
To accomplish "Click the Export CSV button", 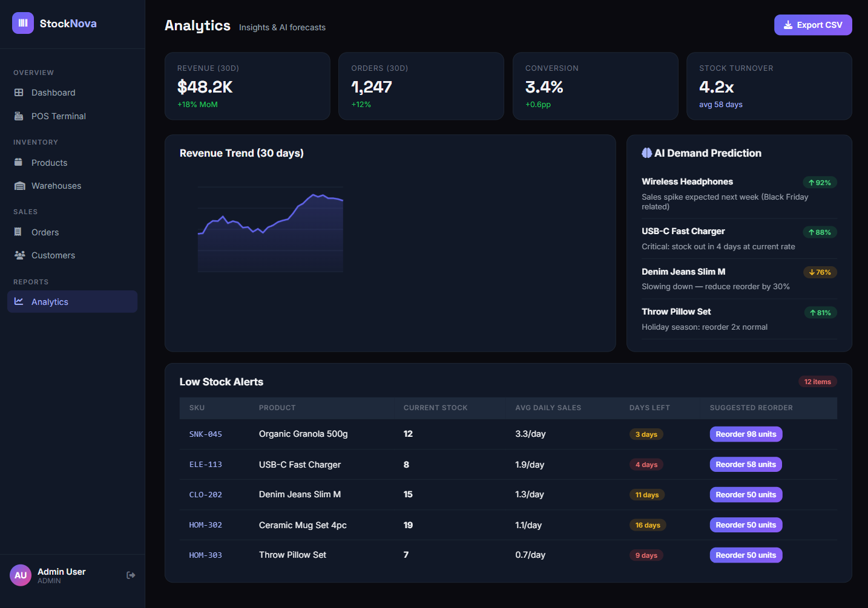I will [813, 25].
